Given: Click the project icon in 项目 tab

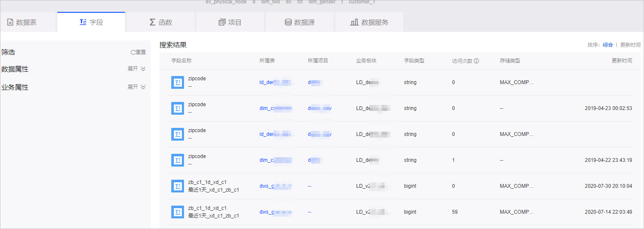Looking at the screenshot, I should 222,23.
